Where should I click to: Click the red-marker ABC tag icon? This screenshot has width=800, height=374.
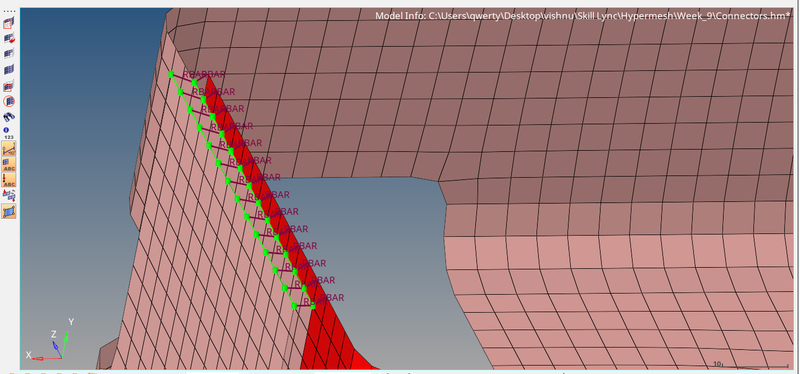9,180
